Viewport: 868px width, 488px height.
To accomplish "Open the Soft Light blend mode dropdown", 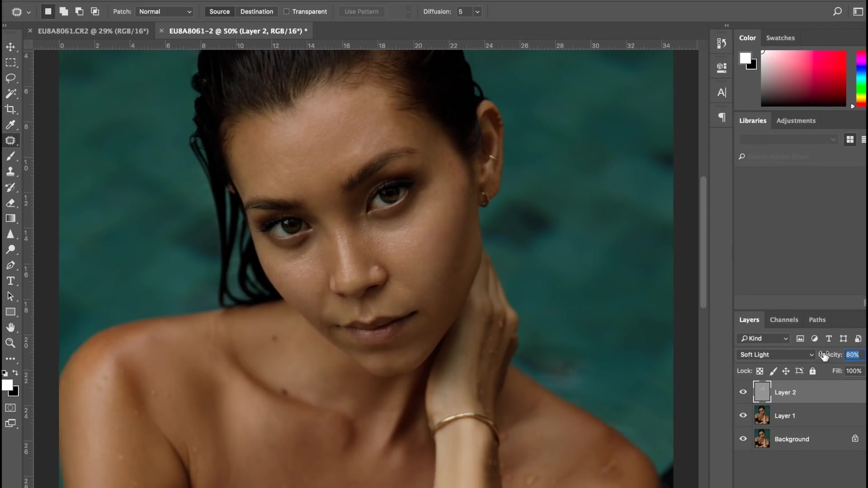I will 776,355.
